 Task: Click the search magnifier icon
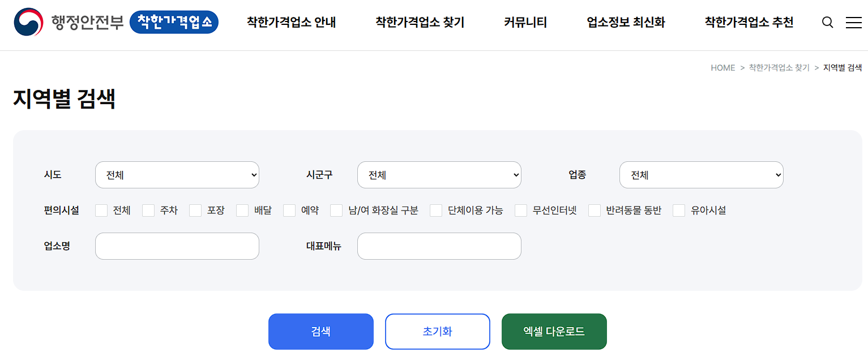coord(827,22)
